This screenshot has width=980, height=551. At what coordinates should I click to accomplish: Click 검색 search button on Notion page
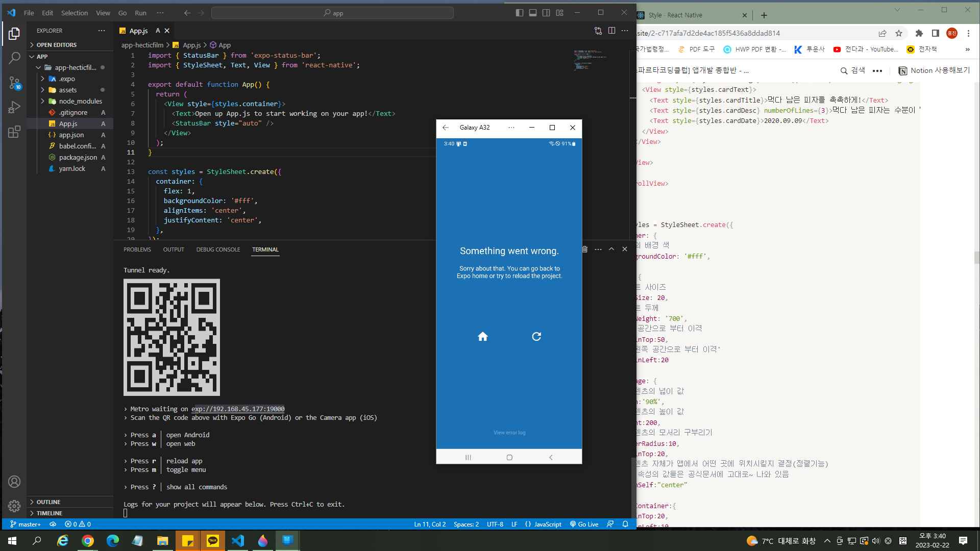pos(853,70)
